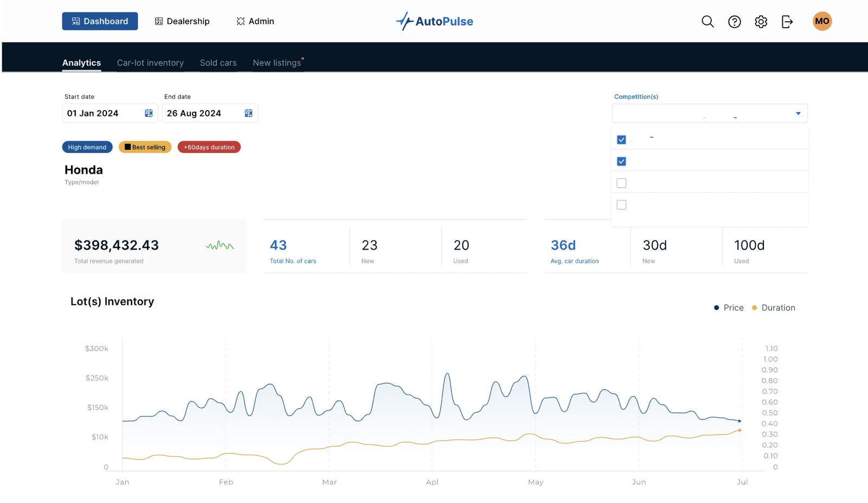Viewport: 868px width, 503px height.
Task: Click the Apl month axis label
Action: tap(432, 482)
